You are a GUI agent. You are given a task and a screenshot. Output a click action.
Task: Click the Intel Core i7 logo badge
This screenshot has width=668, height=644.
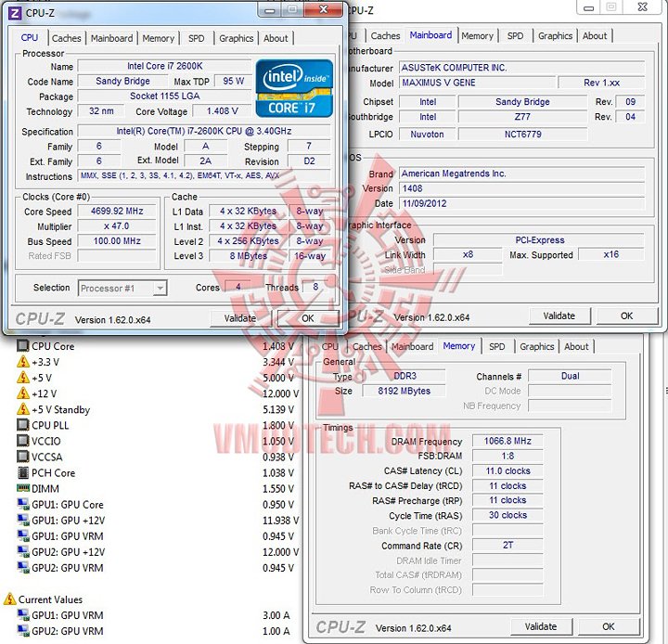click(294, 88)
